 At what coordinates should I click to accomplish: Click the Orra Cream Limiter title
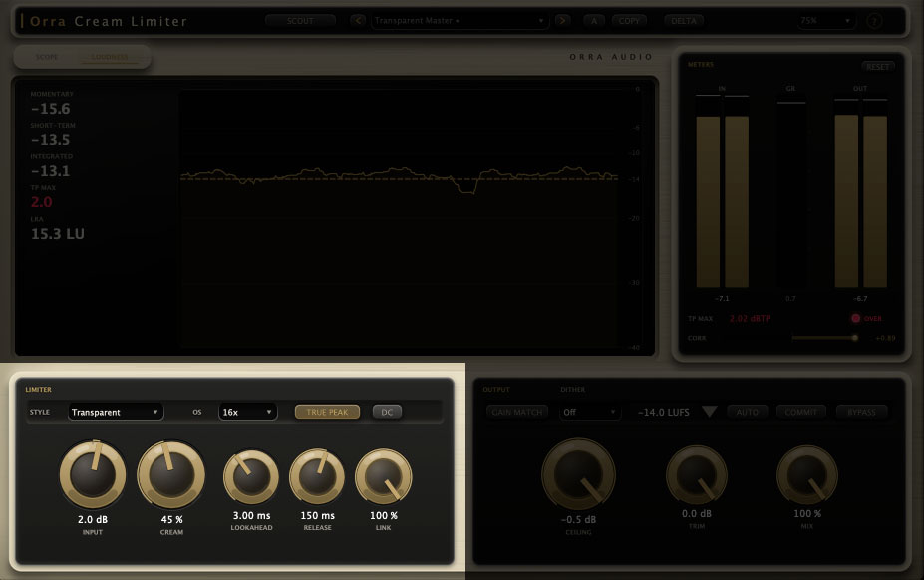point(109,21)
